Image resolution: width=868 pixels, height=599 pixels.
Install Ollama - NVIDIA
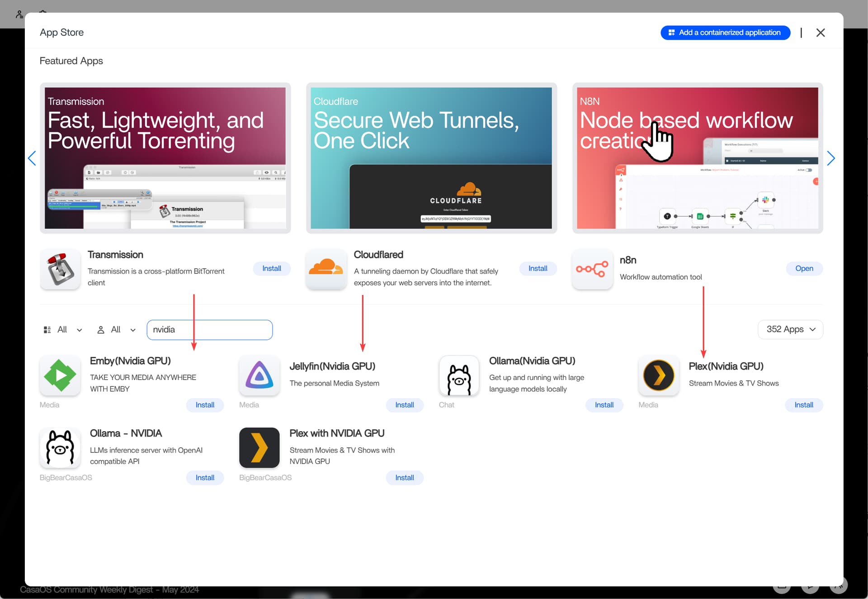(205, 478)
